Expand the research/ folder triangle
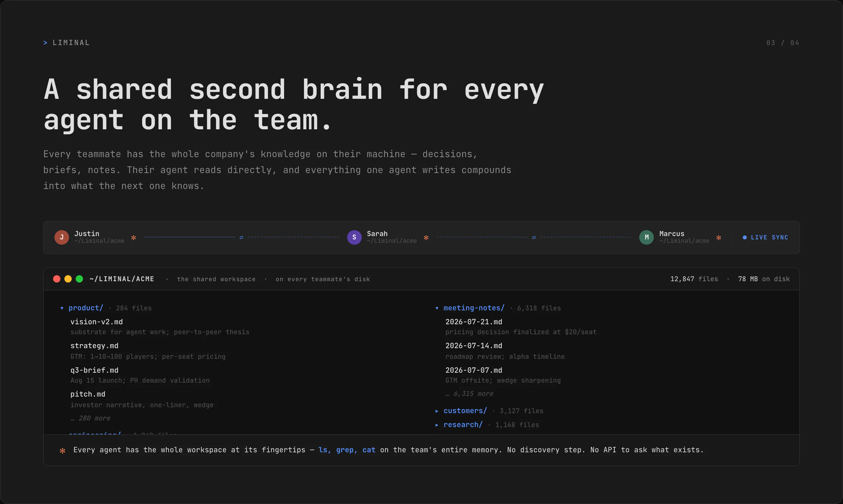Viewport: 843px width, 504px height. click(437, 425)
